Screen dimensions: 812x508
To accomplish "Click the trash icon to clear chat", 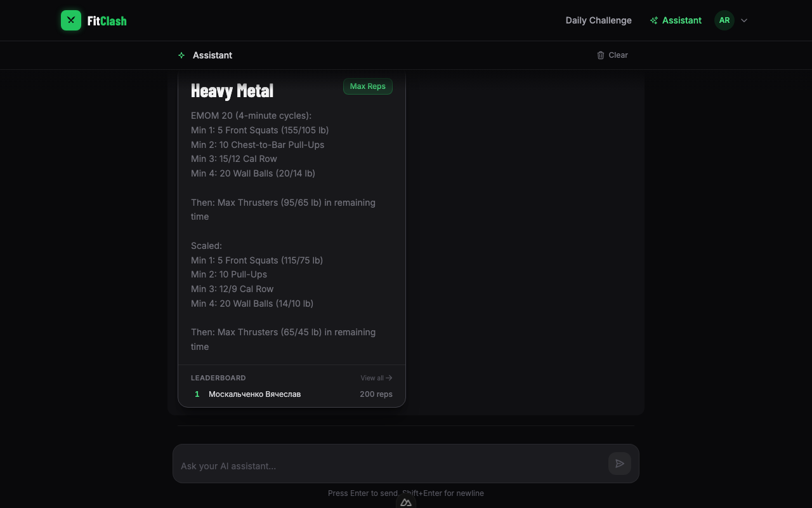I will 601,55.
